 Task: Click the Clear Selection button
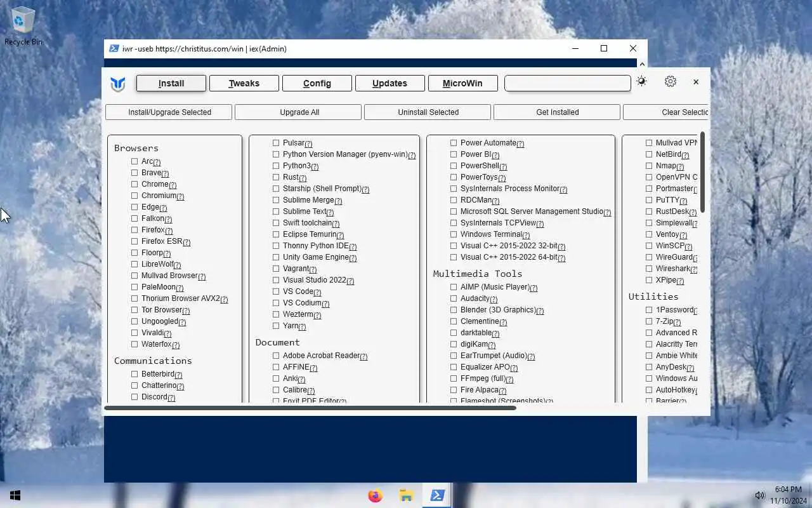(x=667, y=112)
